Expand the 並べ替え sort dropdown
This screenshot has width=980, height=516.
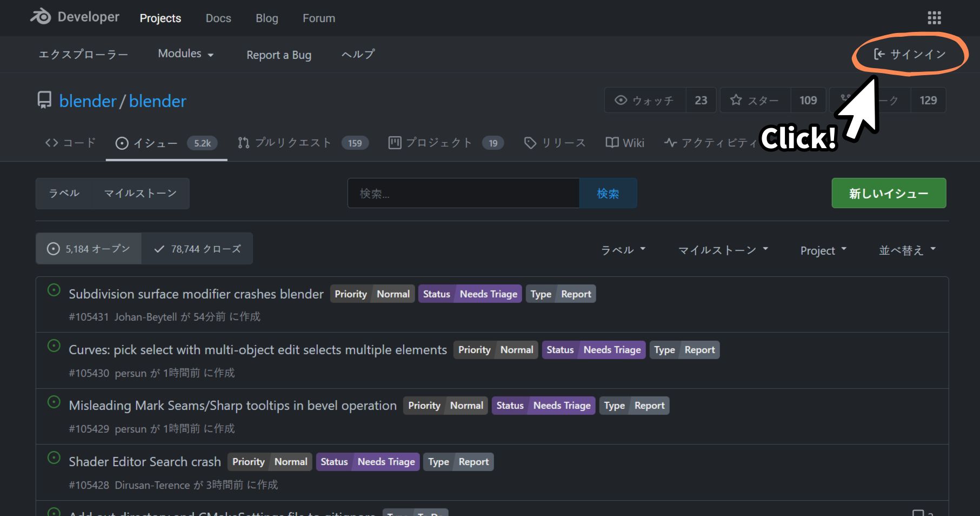click(x=907, y=250)
